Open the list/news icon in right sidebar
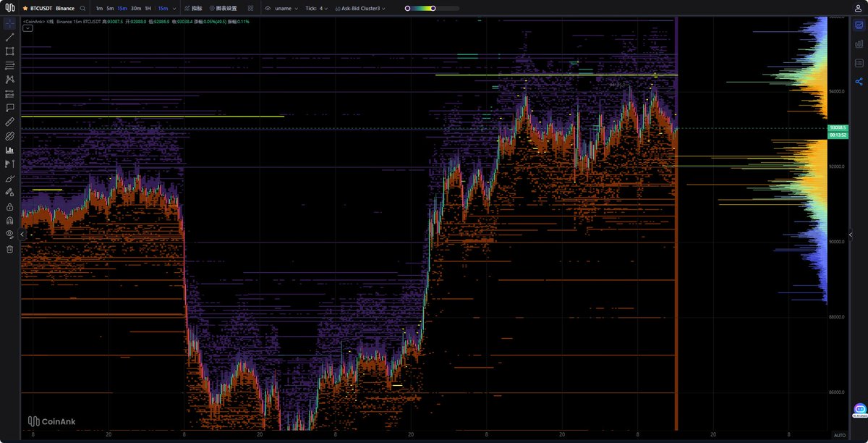Screen dimensions: 868x443 859,63
